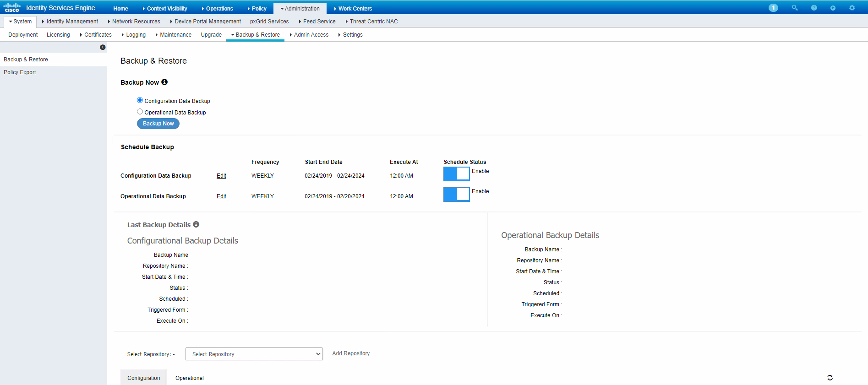Open the Certificates menu
This screenshot has width=868, height=385.
tap(96, 35)
